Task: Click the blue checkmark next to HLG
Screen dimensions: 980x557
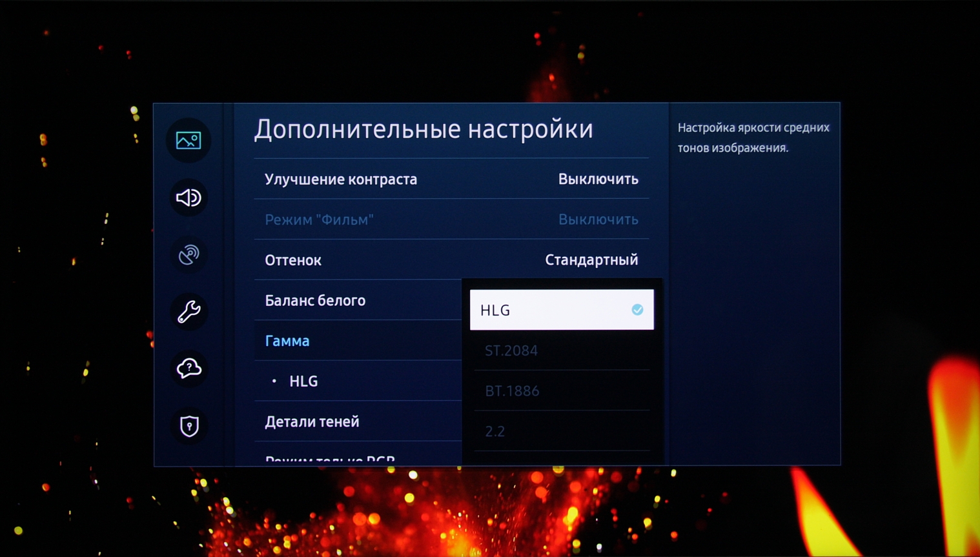Action: (x=637, y=310)
